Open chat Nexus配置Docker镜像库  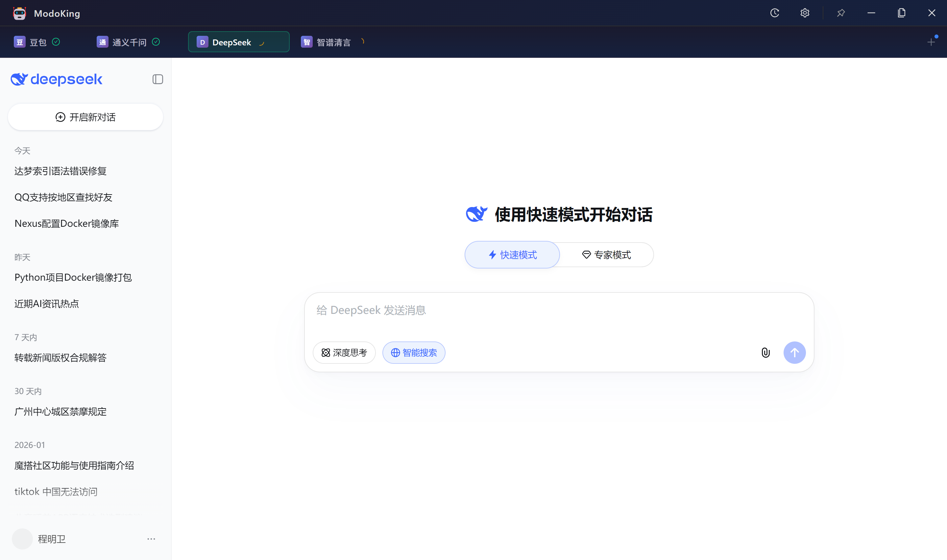(86, 223)
